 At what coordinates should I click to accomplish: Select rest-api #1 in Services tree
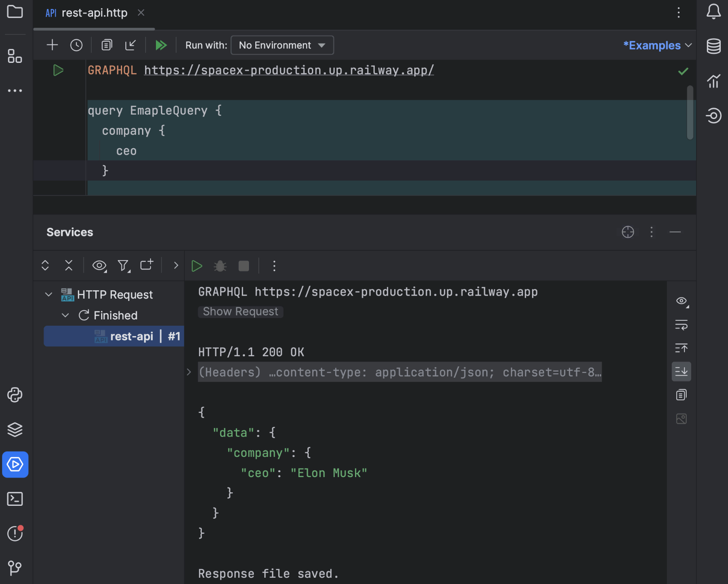131,336
